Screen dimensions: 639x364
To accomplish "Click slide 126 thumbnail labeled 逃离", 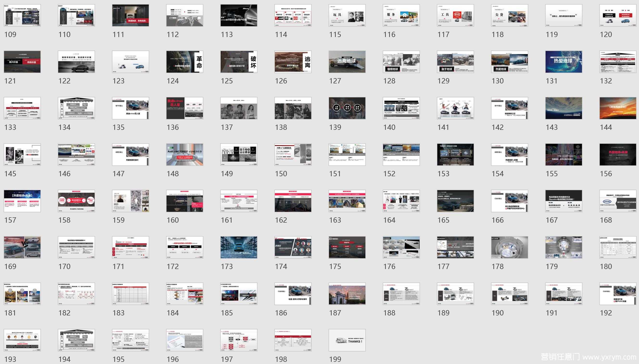I will coord(293,62).
